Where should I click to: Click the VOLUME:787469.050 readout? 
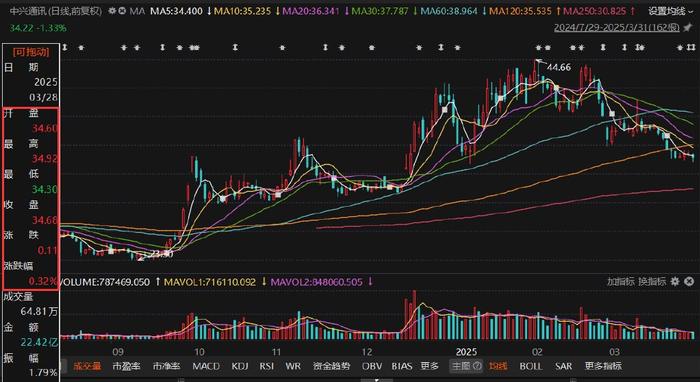click(x=105, y=282)
